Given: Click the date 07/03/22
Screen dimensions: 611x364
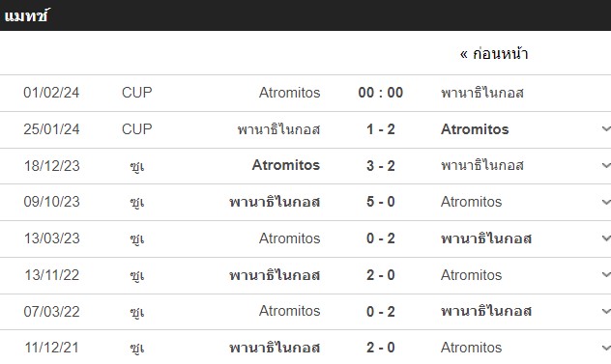Looking at the screenshot, I should (51, 312).
